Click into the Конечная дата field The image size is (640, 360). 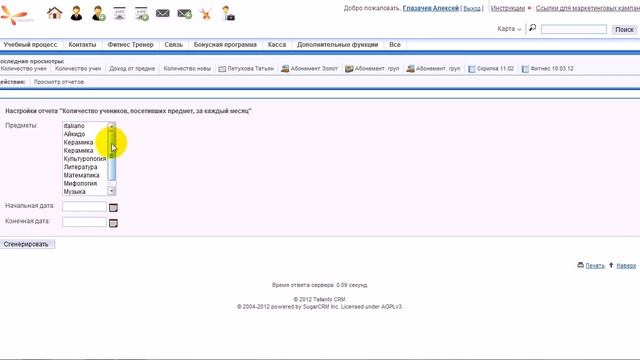click(x=84, y=222)
